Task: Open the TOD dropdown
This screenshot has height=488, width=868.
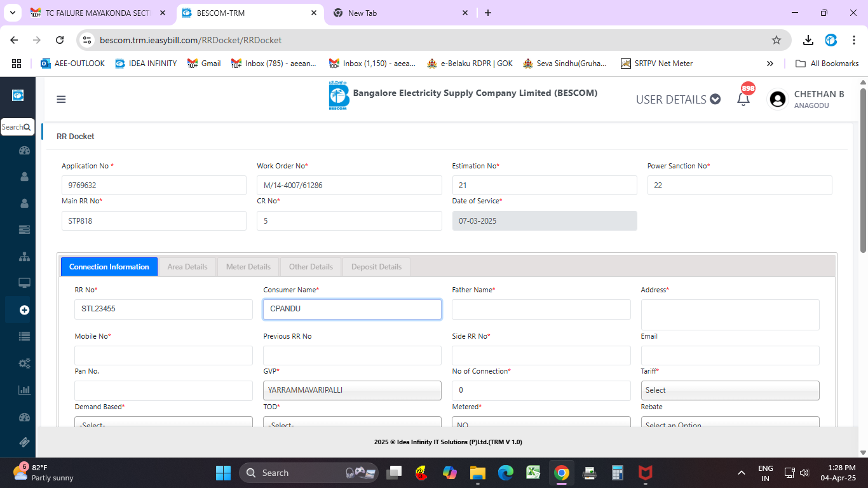Action: (352, 422)
